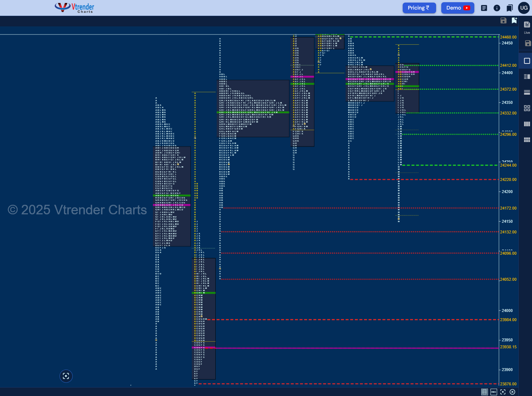Select the three-column layout
Screen dimensions: 532x396
(527, 124)
